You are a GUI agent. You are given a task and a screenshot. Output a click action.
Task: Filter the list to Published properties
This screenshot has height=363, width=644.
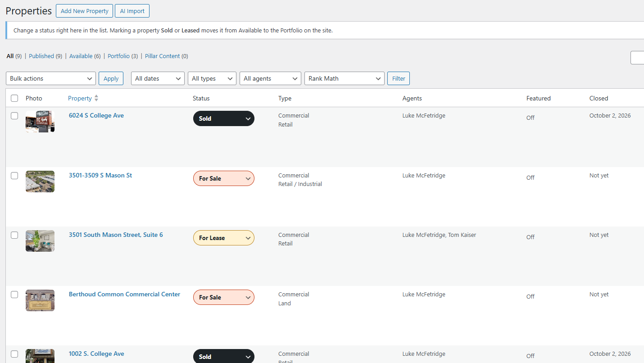45,56
